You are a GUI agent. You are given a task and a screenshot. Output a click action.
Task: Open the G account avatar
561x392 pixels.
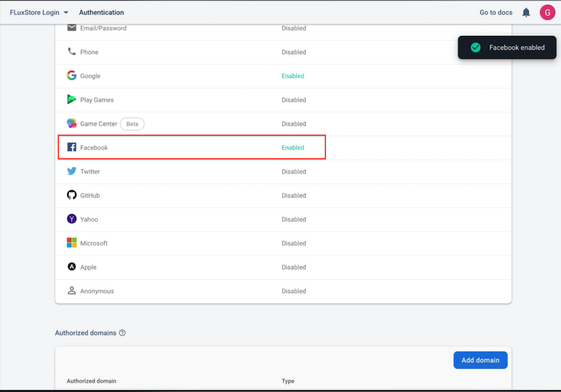click(x=547, y=12)
